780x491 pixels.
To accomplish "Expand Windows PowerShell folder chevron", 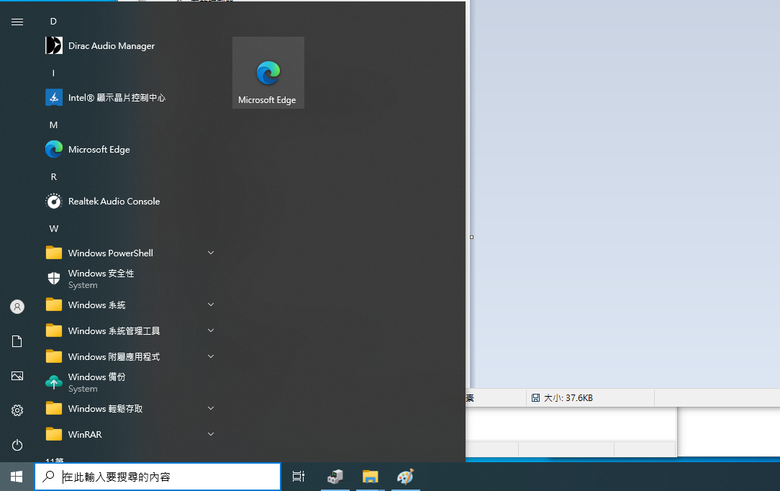I will (211, 253).
